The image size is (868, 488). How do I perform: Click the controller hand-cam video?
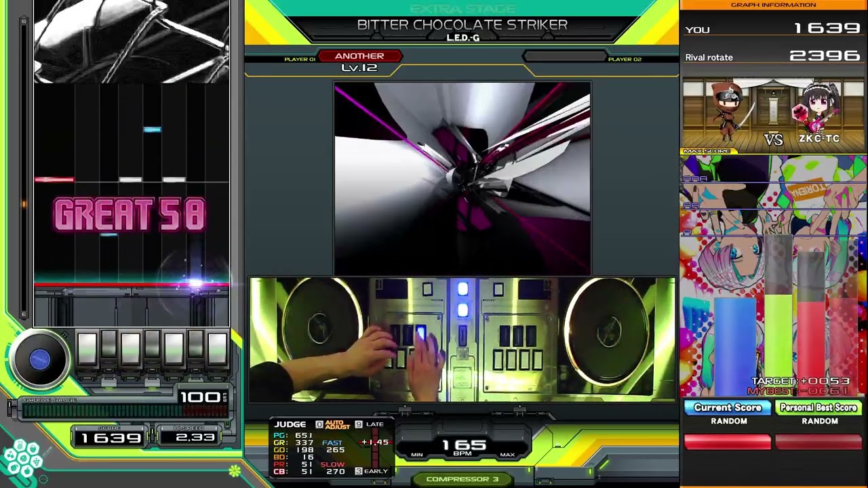[462, 339]
